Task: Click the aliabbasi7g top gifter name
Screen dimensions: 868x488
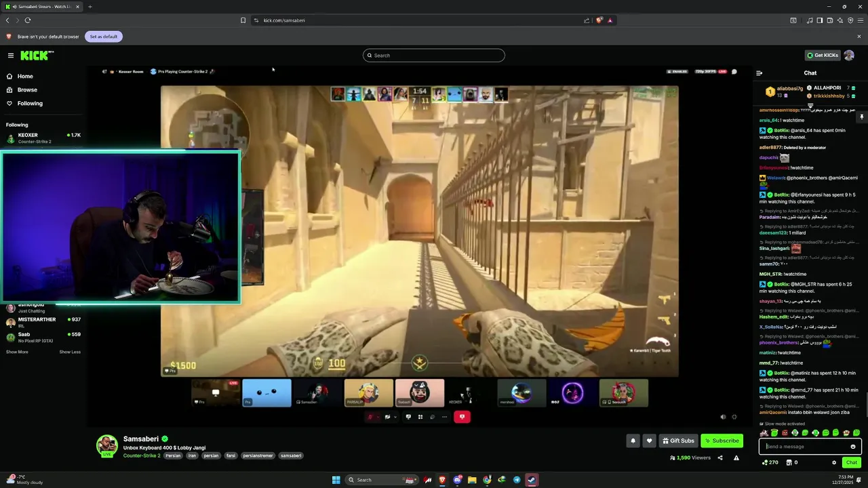Action: [790, 88]
